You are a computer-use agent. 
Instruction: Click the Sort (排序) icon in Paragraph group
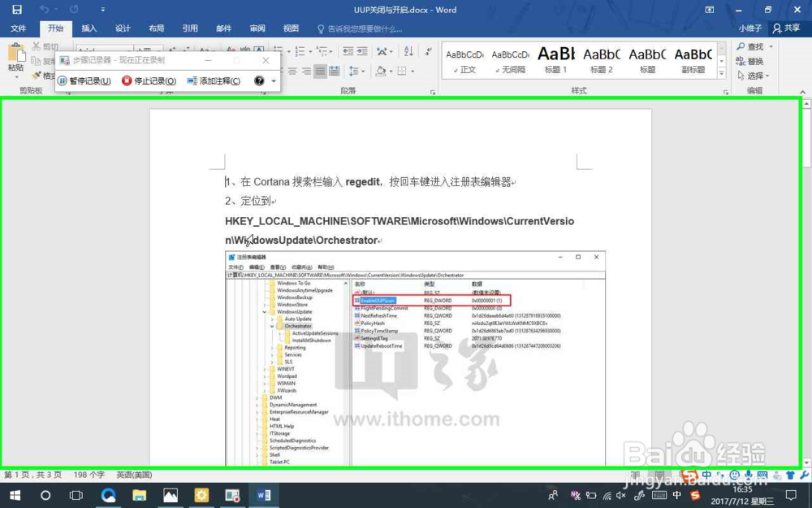408,51
